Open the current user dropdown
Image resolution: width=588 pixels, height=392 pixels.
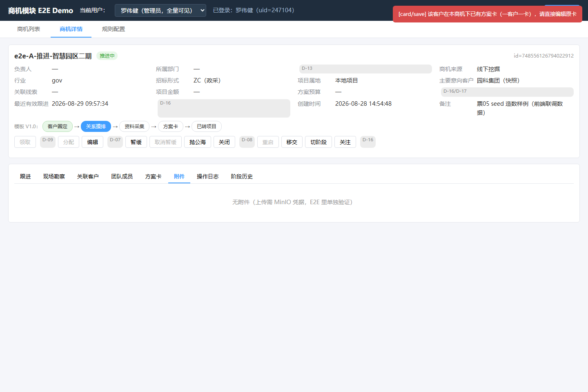160,11
